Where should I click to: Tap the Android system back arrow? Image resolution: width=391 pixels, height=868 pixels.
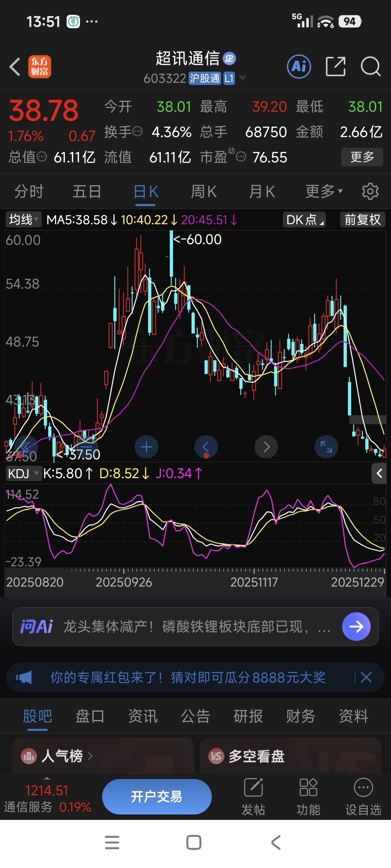[276, 842]
